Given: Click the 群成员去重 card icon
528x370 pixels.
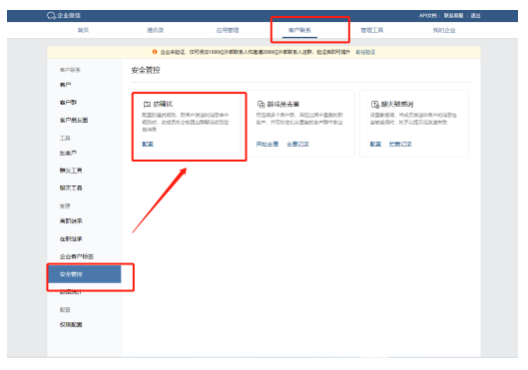Looking at the screenshot, I should click(261, 104).
